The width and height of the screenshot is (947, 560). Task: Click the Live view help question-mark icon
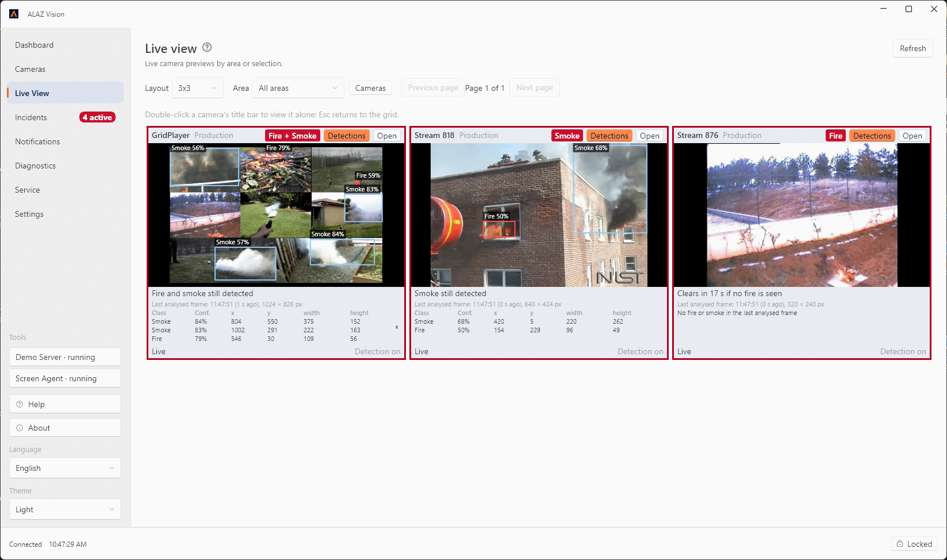207,48
